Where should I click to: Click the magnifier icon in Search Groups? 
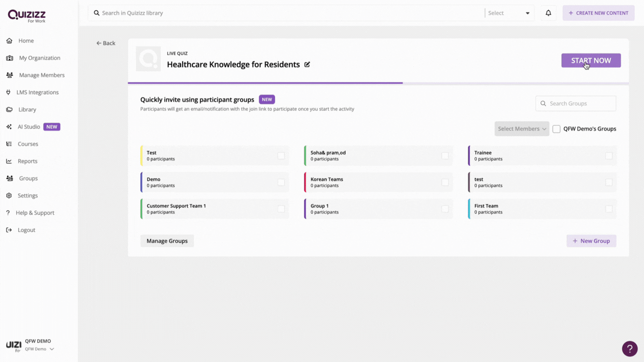tap(543, 103)
